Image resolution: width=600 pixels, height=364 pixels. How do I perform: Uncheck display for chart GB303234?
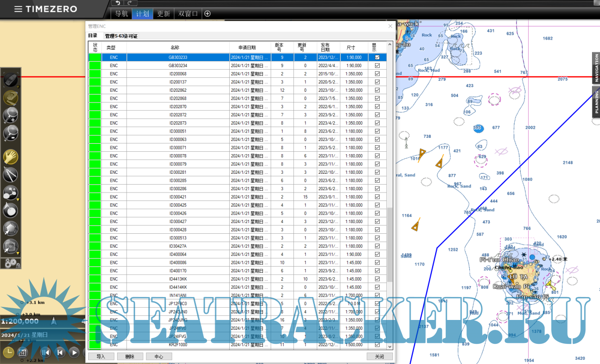(x=377, y=66)
